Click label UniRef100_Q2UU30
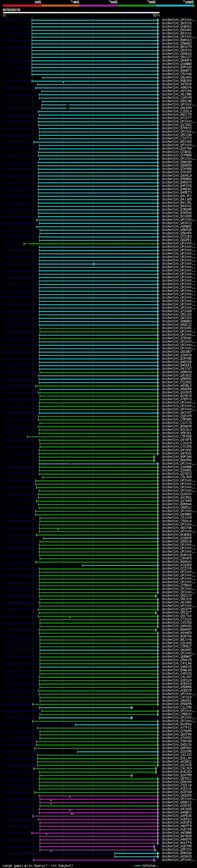197x868 pixels. pos(177,494)
